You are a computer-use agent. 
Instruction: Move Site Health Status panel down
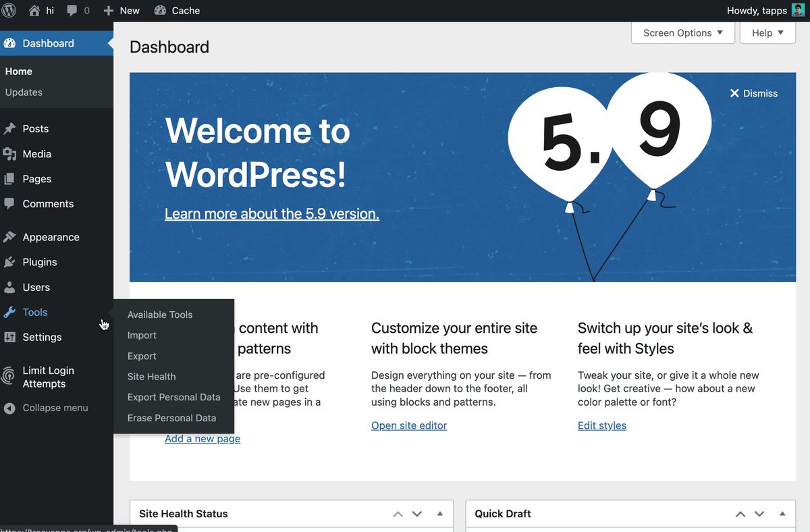tap(417, 514)
